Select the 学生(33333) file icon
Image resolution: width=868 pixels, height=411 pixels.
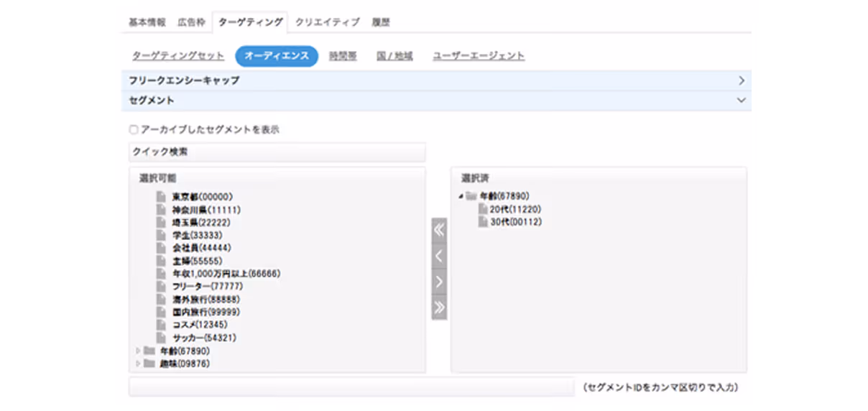coord(162,235)
